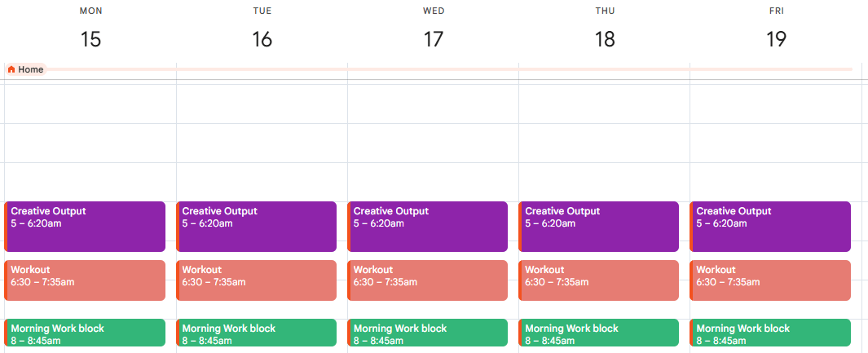Open Thursday's Workout event
The height and width of the screenshot is (353, 868).
click(x=598, y=280)
